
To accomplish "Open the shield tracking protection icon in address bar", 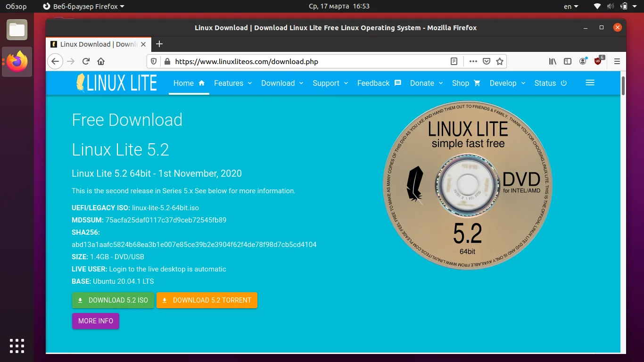I will pos(154,61).
